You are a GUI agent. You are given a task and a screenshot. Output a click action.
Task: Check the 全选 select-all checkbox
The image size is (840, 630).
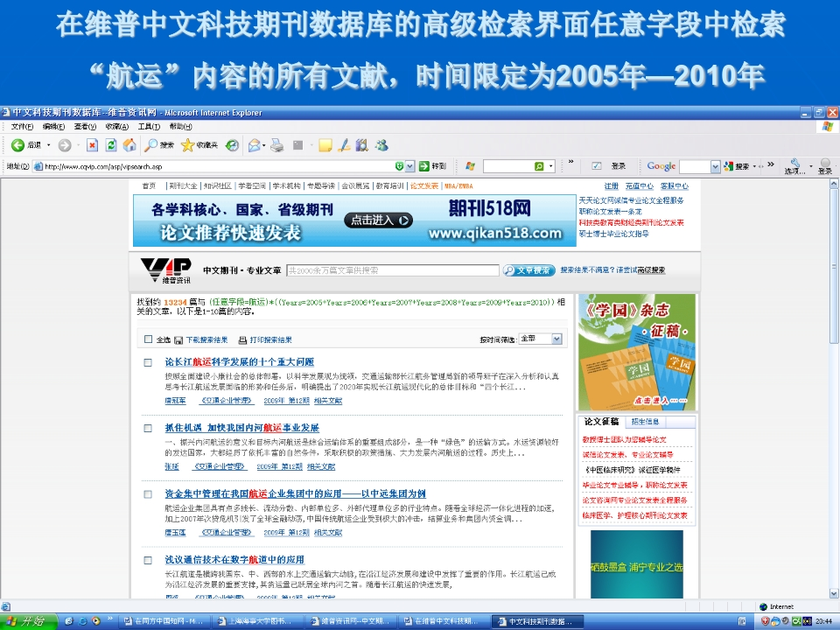pos(149,339)
